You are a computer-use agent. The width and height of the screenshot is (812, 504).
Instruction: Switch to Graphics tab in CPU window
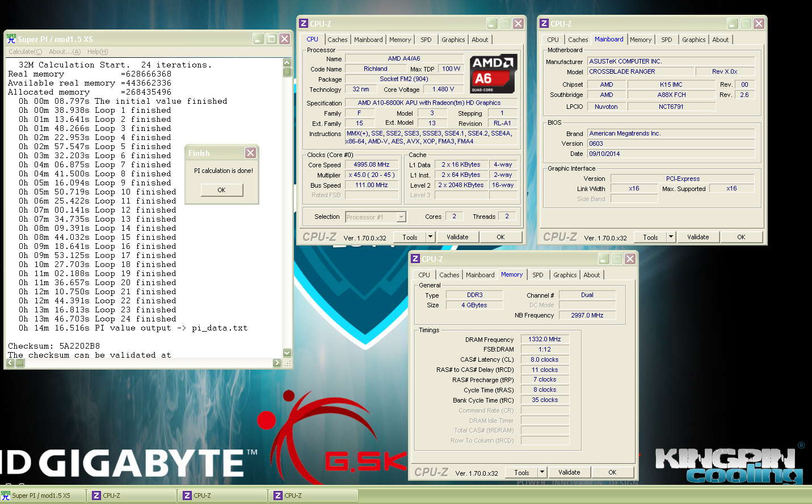tap(453, 40)
